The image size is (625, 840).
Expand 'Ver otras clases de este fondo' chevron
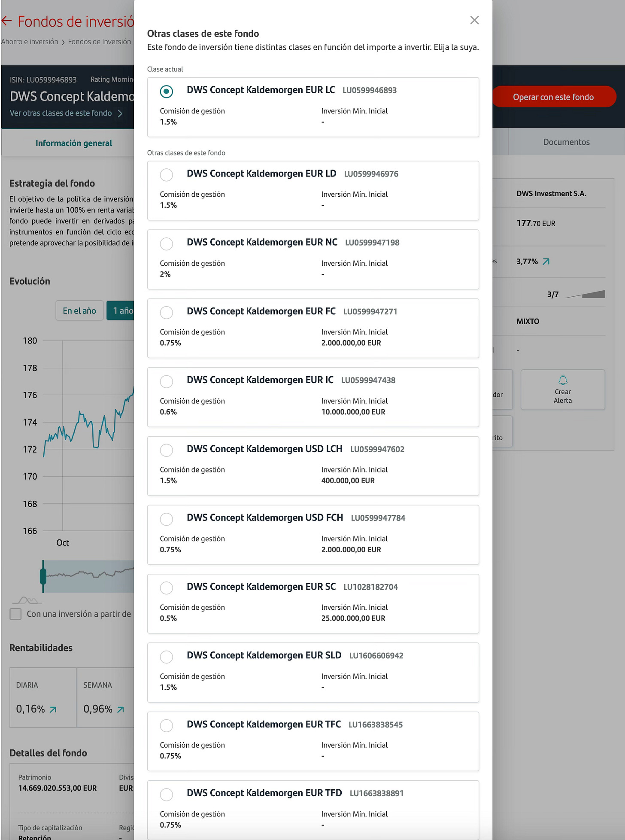[x=120, y=113]
